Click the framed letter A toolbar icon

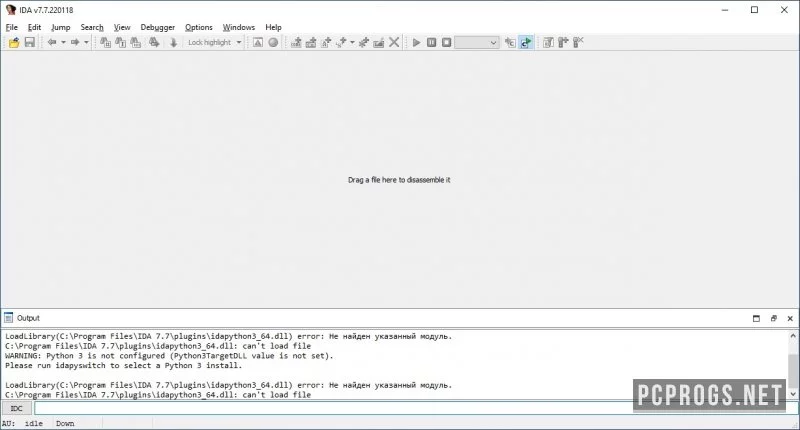[x=258, y=42]
